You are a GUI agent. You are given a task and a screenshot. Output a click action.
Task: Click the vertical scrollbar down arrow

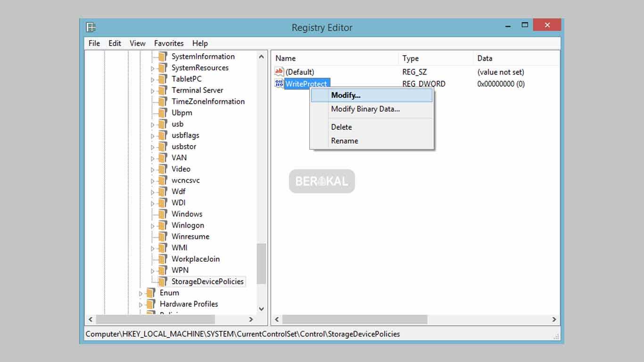[x=262, y=309]
